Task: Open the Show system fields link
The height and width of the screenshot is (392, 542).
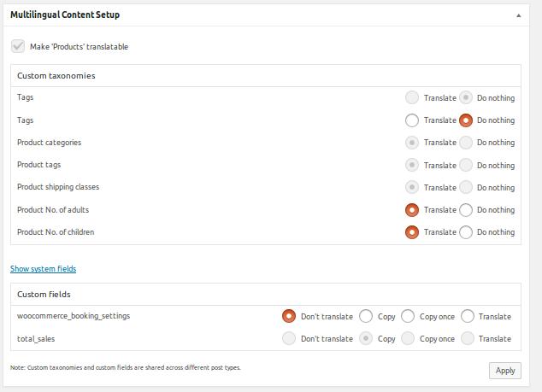Action: pyautogui.click(x=43, y=269)
